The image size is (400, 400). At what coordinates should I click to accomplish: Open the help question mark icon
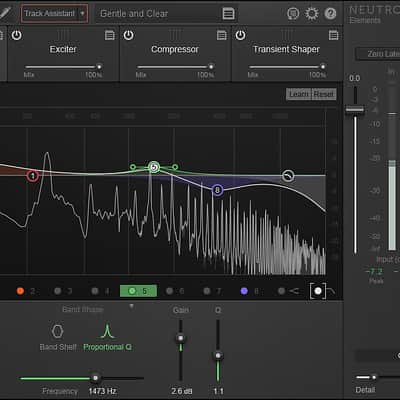[x=330, y=14]
